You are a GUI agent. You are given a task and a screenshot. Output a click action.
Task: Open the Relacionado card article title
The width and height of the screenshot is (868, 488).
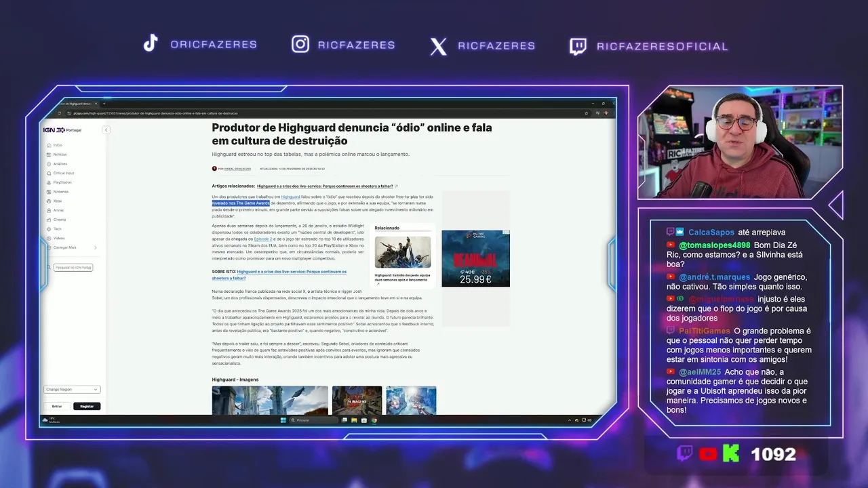(x=402, y=279)
